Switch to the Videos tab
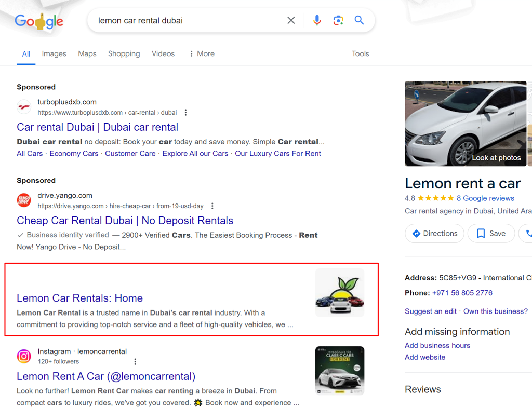The height and width of the screenshot is (408, 532). pyautogui.click(x=163, y=53)
